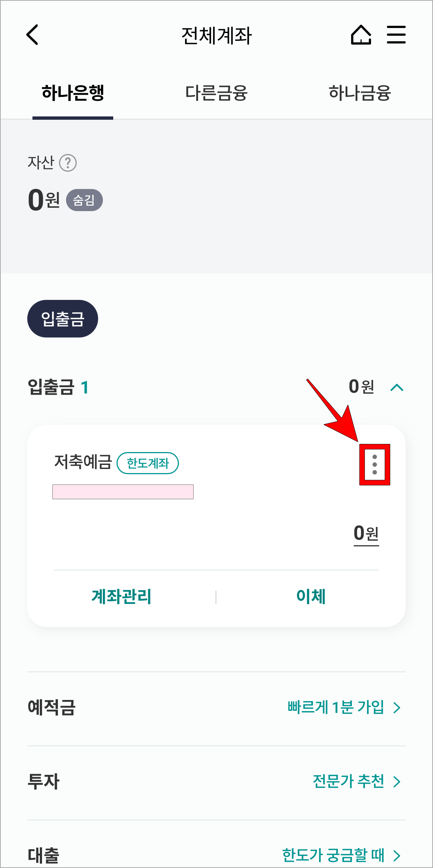
Task: Toggle the 숨김 asset visibility badge
Action: 84,199
